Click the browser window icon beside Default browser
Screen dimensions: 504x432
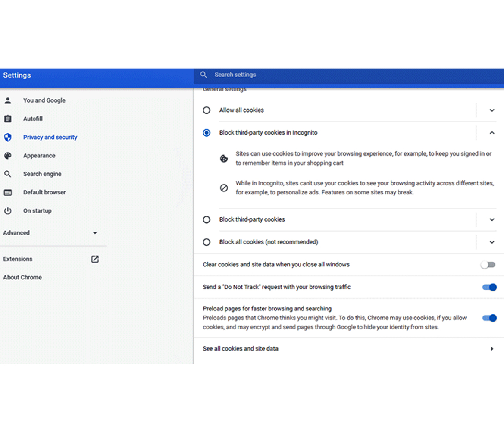click(x=8, y=193)
